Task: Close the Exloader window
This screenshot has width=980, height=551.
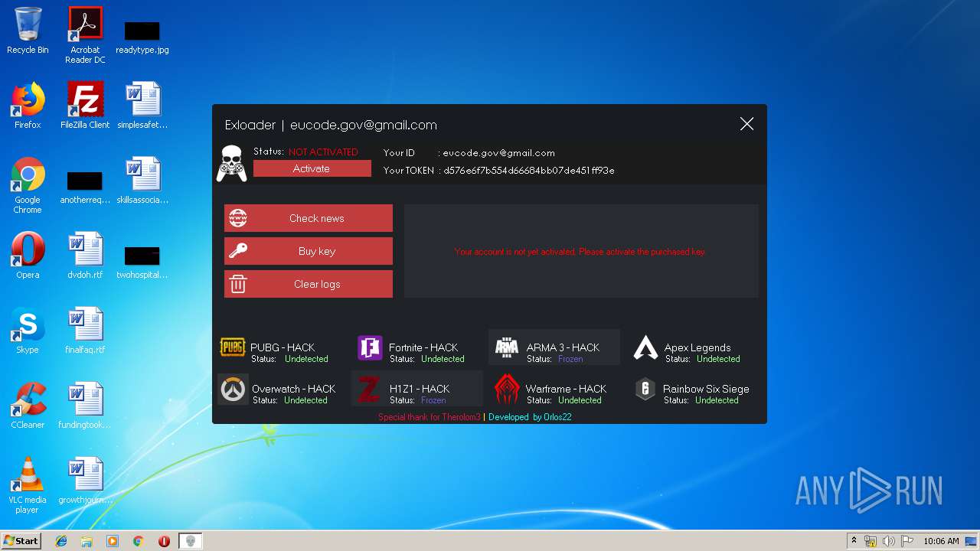Action: [x=746, y=124]
